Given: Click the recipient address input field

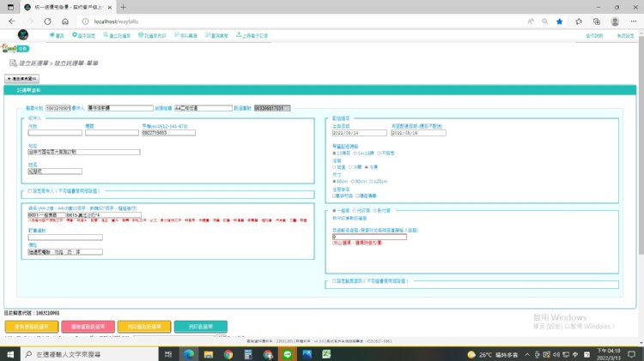Looking at the screenshot, I should [x=84, y=152].
